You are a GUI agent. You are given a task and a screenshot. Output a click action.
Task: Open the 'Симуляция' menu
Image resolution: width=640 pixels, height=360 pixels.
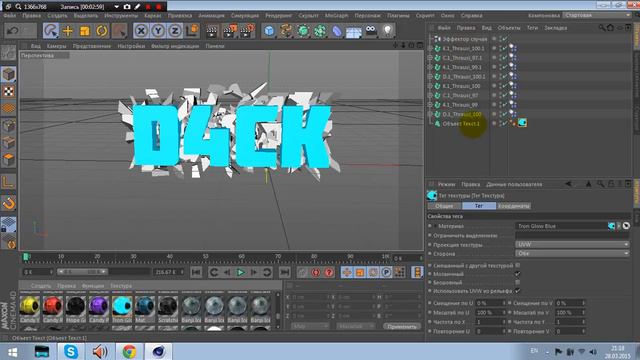[244, 16]
